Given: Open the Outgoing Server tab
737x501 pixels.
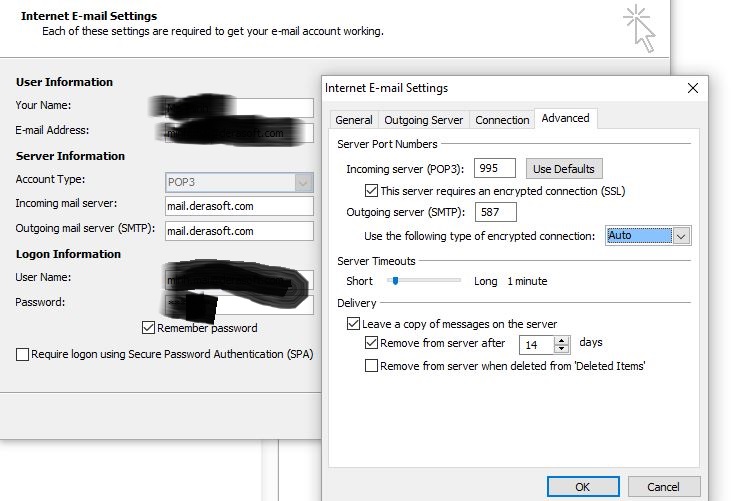Looking at the screenshot, I should (423, 120).
